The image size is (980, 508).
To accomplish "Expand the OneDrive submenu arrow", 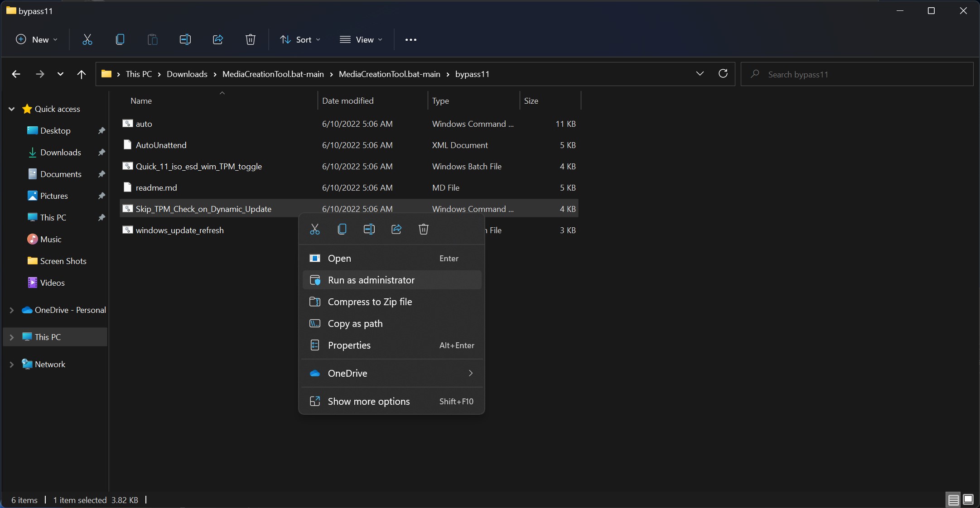I will (471, 373).
